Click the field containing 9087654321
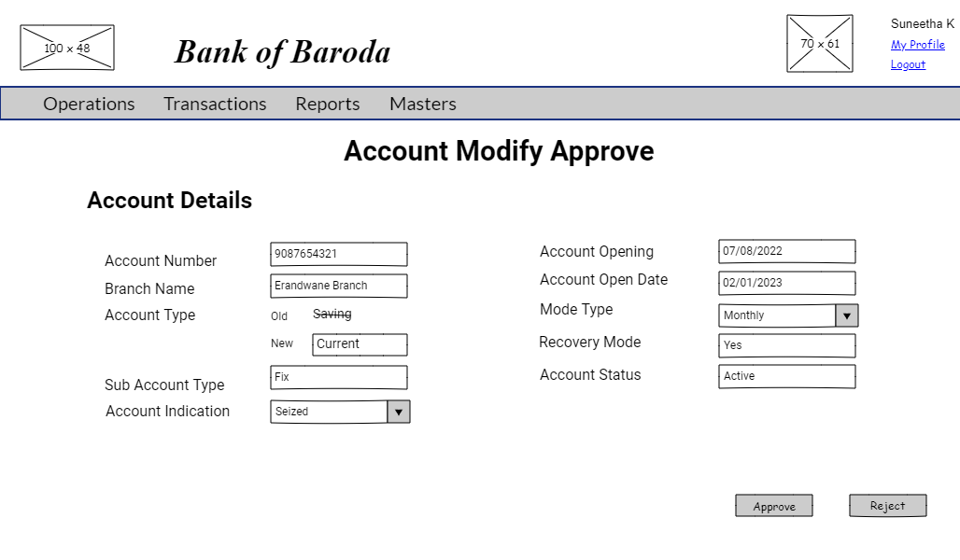960x560 pixels. click(338, 254)
